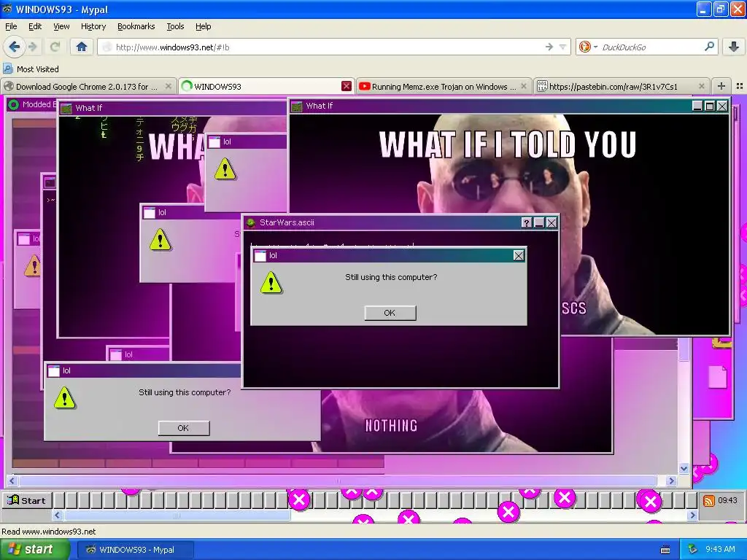Click the taskbar horizontal scrollbar thumb
This screenshot has width=747, height=560.
pos(177,515)
